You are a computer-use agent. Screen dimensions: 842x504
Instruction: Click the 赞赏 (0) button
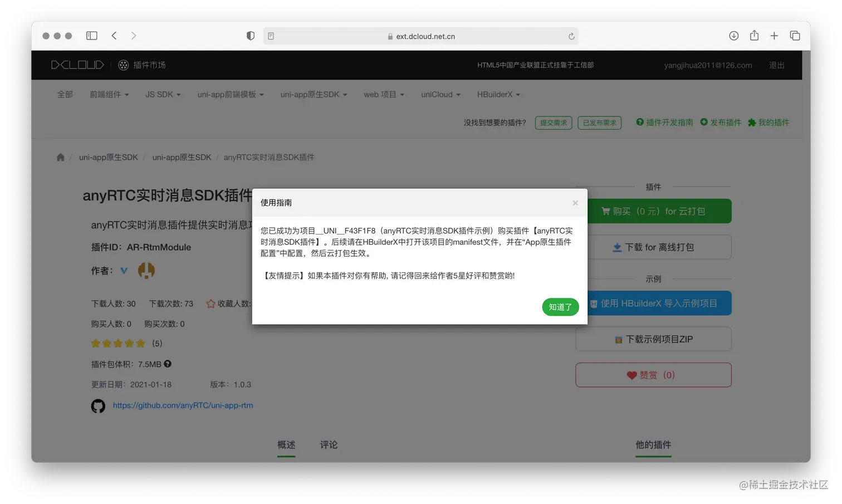653,375
